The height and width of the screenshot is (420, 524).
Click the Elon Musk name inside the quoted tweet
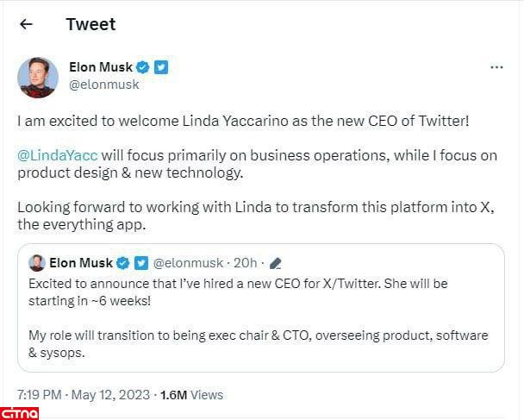pos(81,263)
